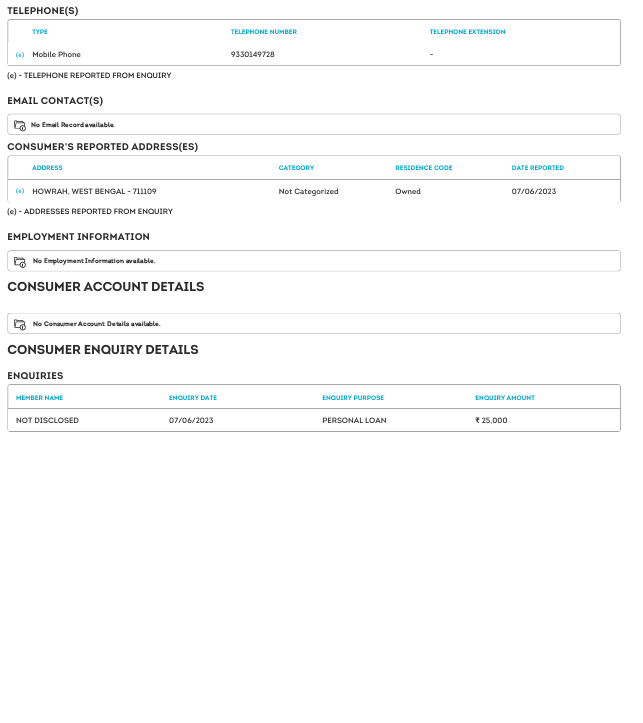Click the folder icon beside No Email Record
The width and height of the screenshot is (643, 723).
coord(20,125)
